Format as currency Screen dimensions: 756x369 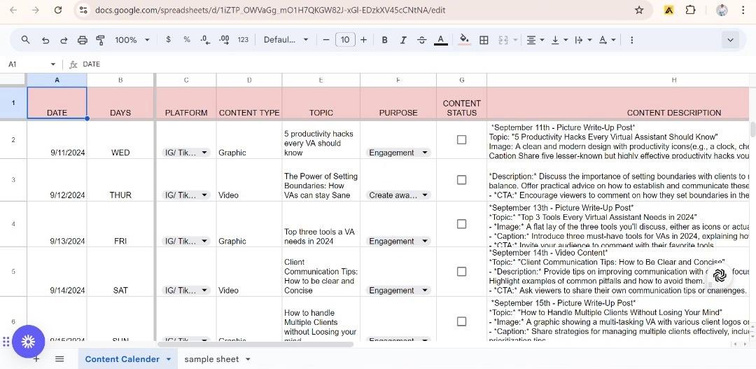[x=168, y=40]
